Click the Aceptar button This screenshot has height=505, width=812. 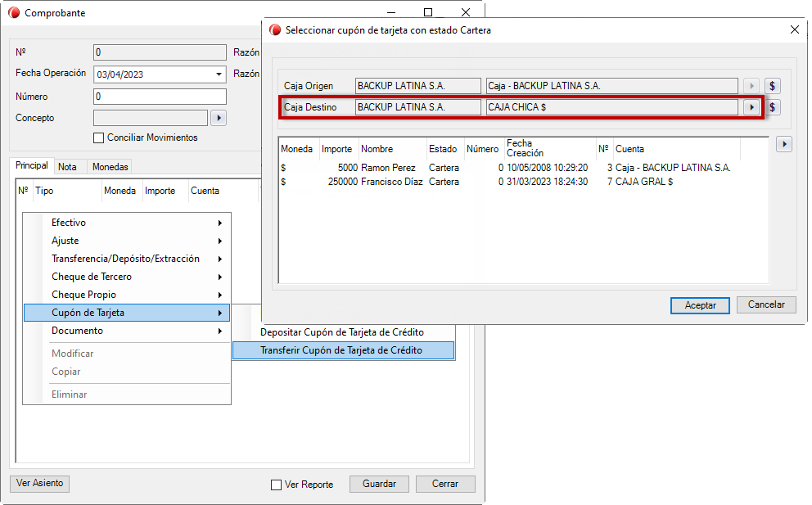tap(700, 305)
